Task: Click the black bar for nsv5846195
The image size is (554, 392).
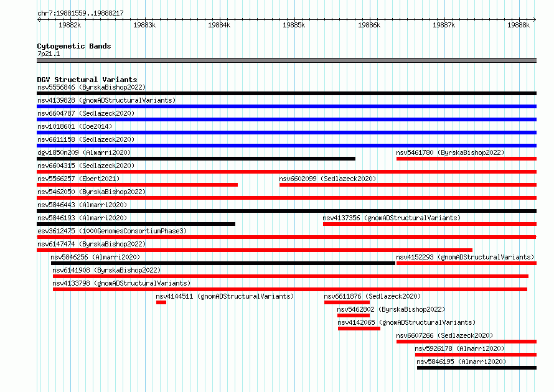Action: (477, 368)
